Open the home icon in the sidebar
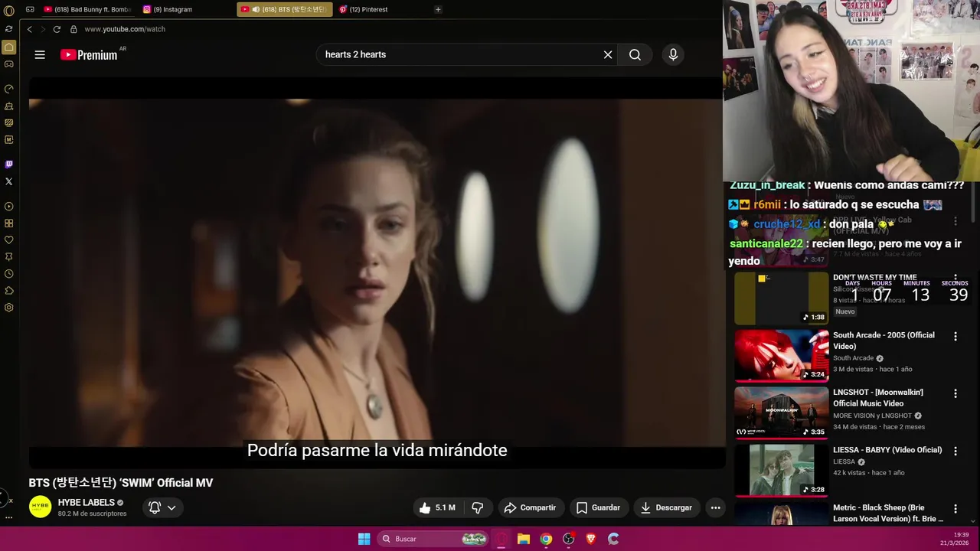The height and width of the screenshot is (551, 980). coord(8,47)
